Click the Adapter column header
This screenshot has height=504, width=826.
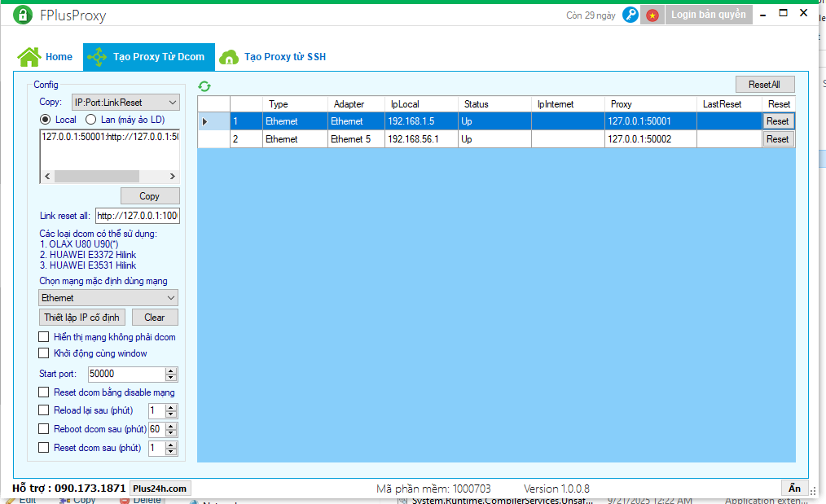[356, 104]
